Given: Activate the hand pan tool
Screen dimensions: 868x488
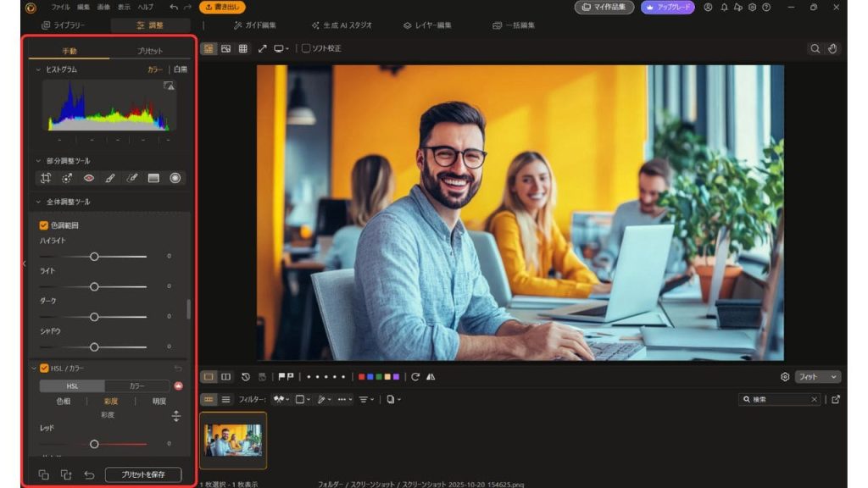Looking at the screenshot, I should [x=832, y=49].
